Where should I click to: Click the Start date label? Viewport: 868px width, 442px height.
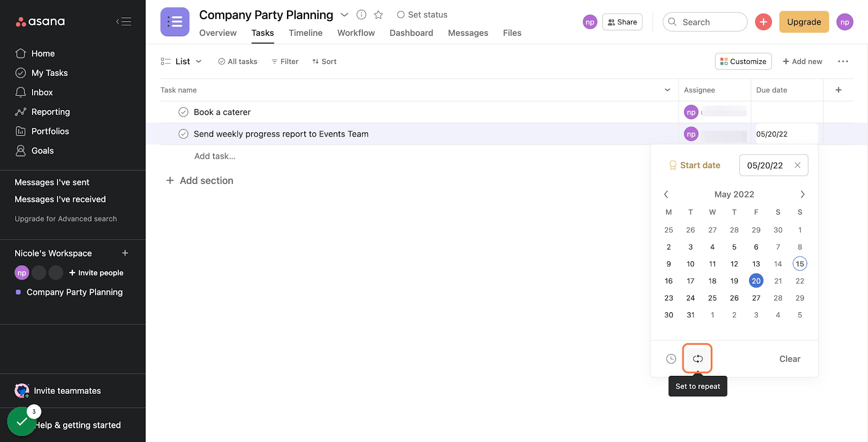coord(700,165)
